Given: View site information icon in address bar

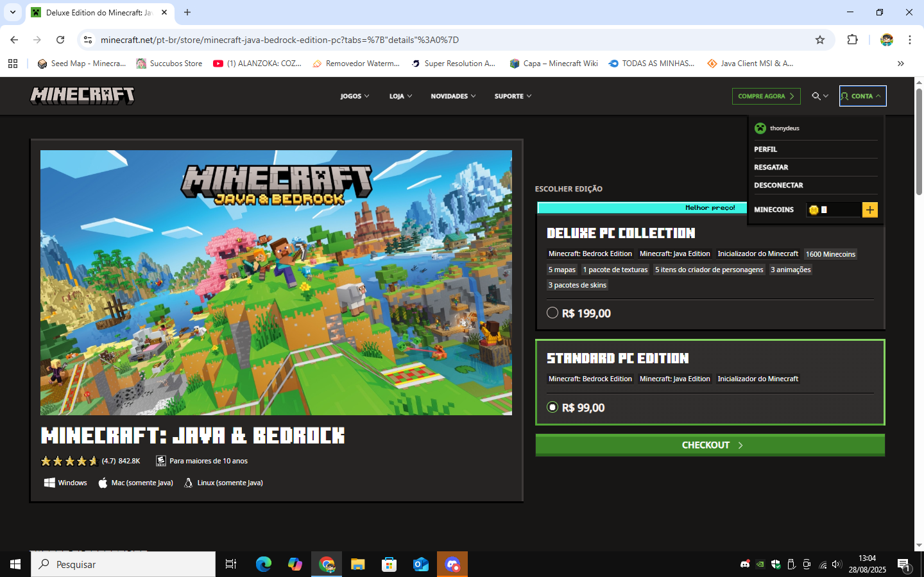Looking at the screenshot, I should click(88, 40).
